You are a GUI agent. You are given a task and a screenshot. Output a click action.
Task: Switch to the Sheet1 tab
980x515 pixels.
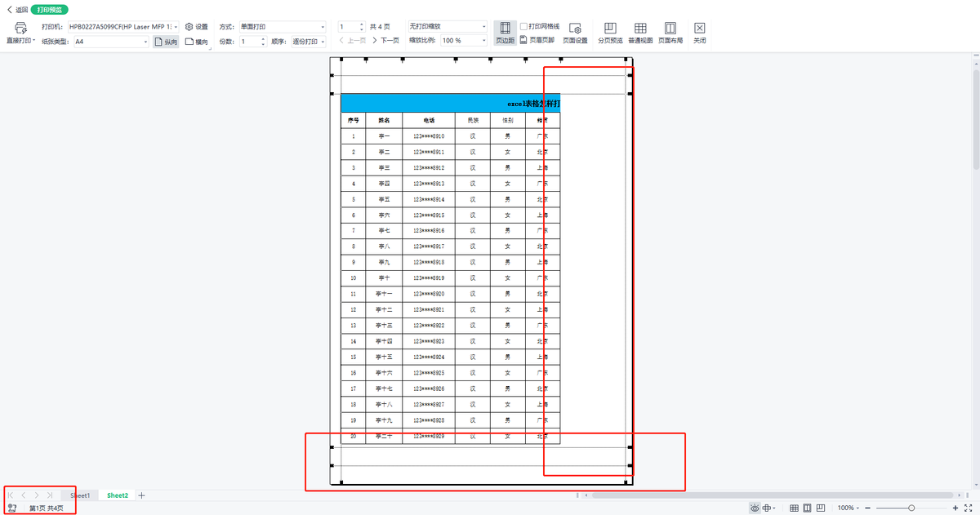pos(80,495)
